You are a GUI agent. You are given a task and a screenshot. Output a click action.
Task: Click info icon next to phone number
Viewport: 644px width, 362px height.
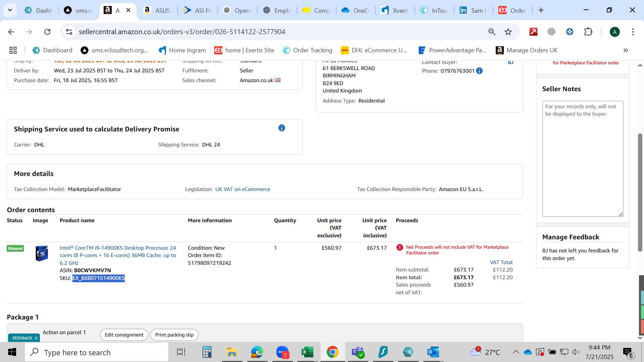click(x=479, y=71)
